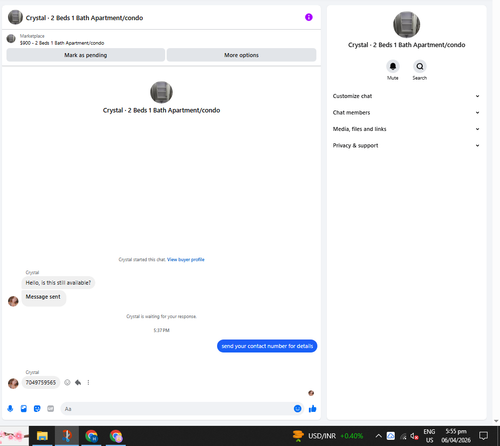Image resolution: width=500 pixels, height=446 pixels.
Task: Open first Chrome icon in taskbar
Action: [x=91, y=436]
